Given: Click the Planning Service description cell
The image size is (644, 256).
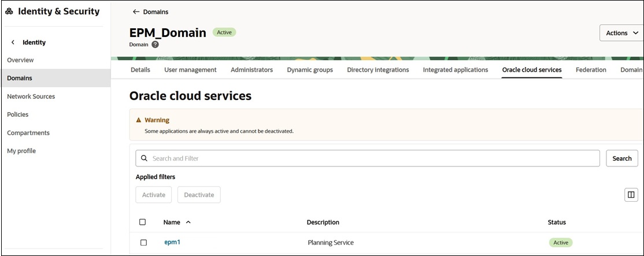Looking at the screenshot, I should (x=331, y=243).
